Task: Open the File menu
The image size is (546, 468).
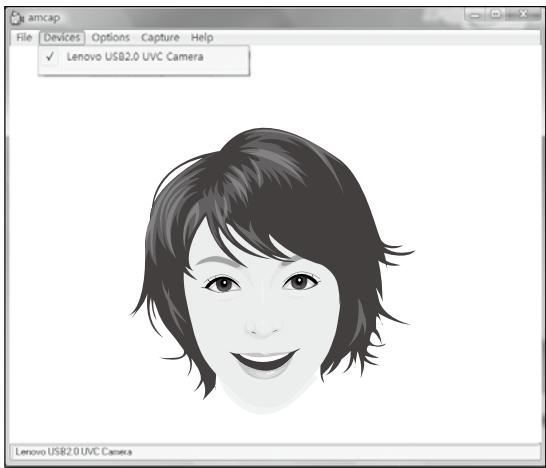Action: (x=24, y=38)
